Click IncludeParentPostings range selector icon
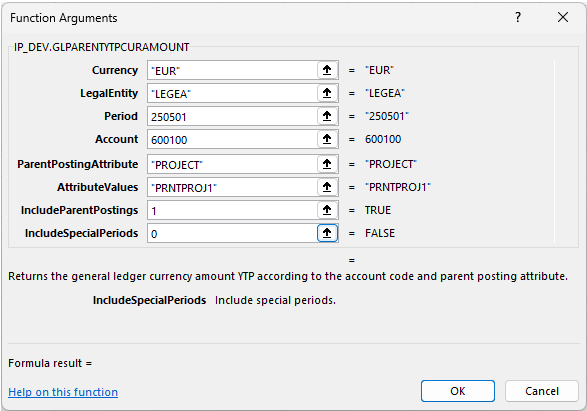 pos(327,210)
